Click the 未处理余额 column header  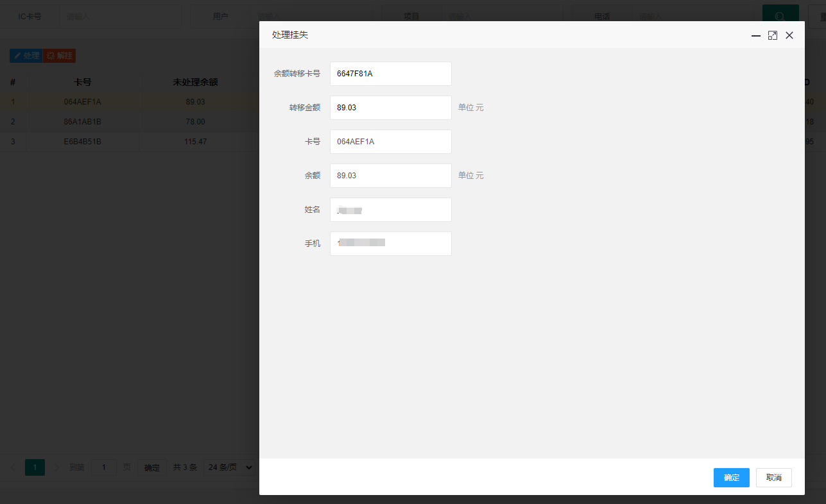(x=195, y=82)
